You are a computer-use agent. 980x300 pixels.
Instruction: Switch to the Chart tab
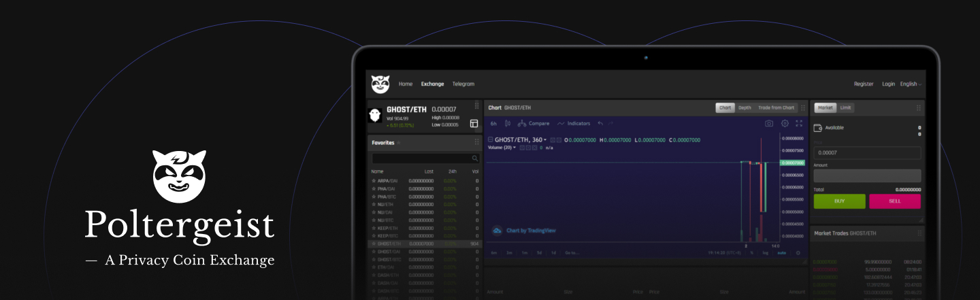[725, 107]
